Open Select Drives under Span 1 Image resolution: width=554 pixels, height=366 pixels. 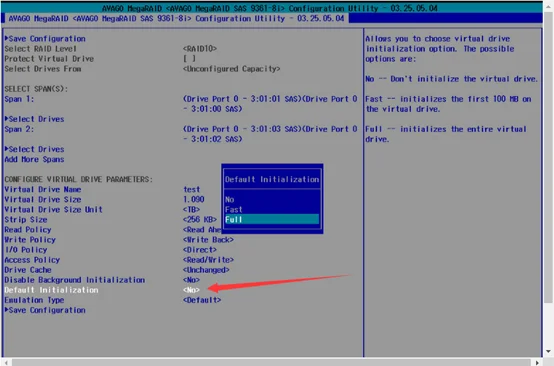(x=34, y=119)
